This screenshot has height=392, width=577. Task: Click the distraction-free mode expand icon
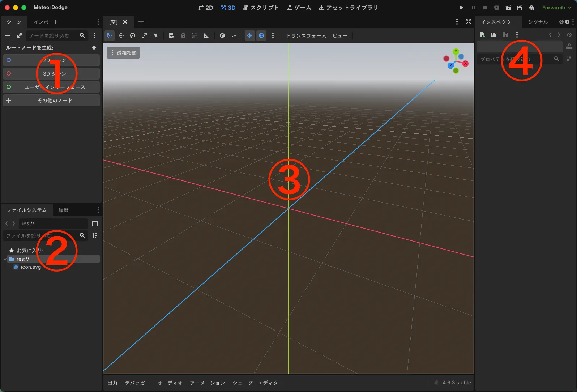coord(469,22)
